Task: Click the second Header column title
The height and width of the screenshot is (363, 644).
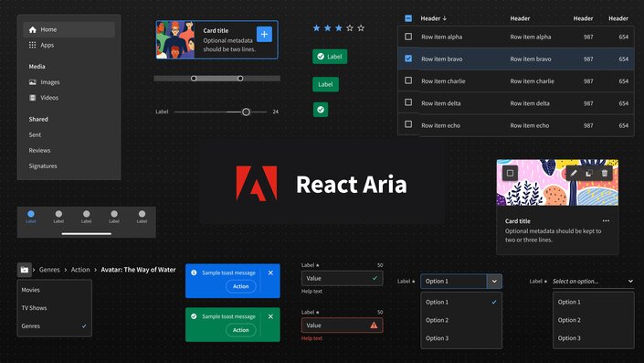Action: (x=520, y=18)
